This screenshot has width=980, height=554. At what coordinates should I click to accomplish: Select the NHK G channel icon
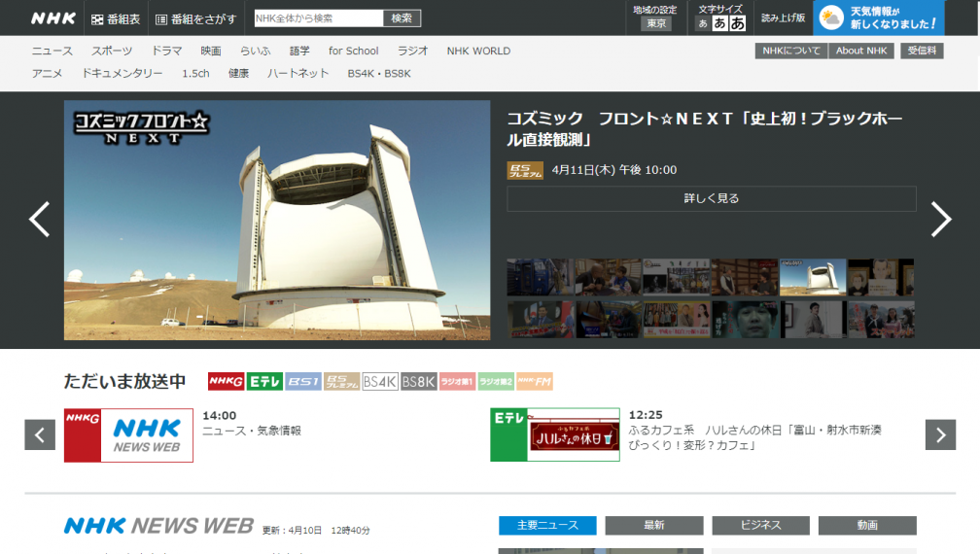pos(226,382)
